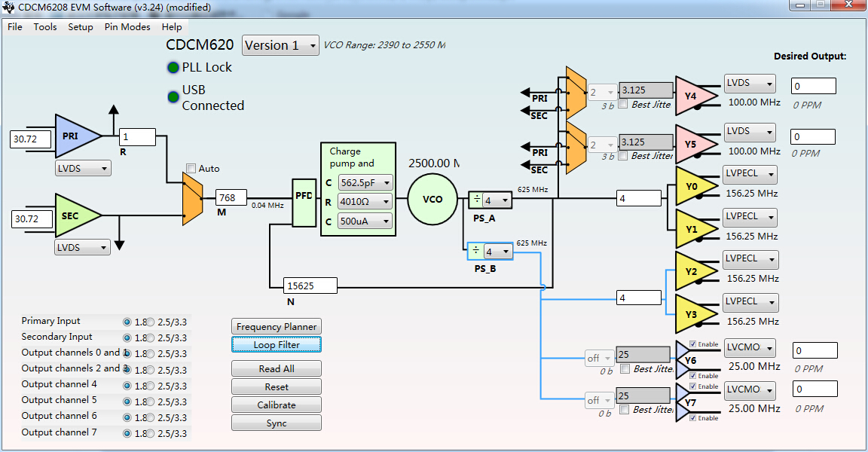Click the Y4 output buffer
This screenshot has height=452, width=868.
click(x=696, y=96)
